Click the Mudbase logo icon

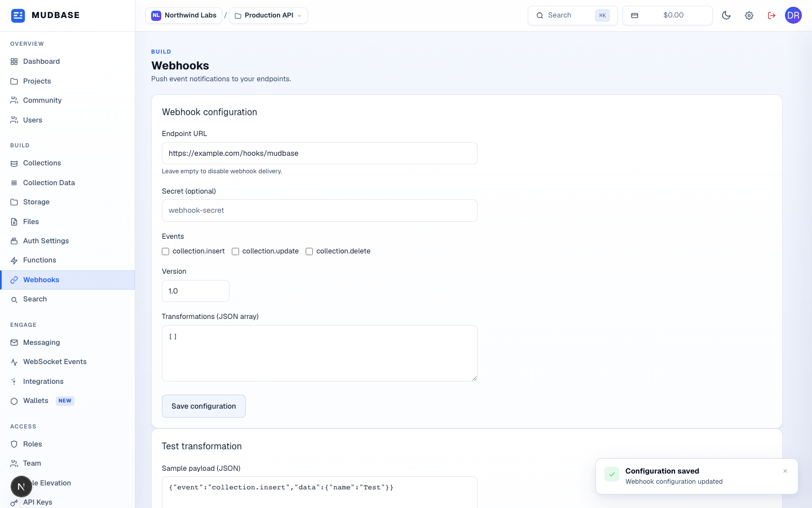18,15
